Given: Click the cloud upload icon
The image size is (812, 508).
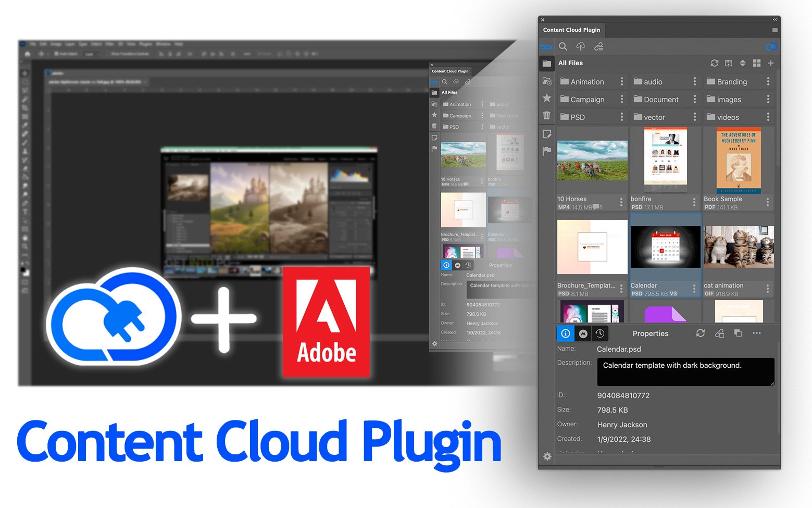Looking at the screenshot, I should [x=581, y=46].
